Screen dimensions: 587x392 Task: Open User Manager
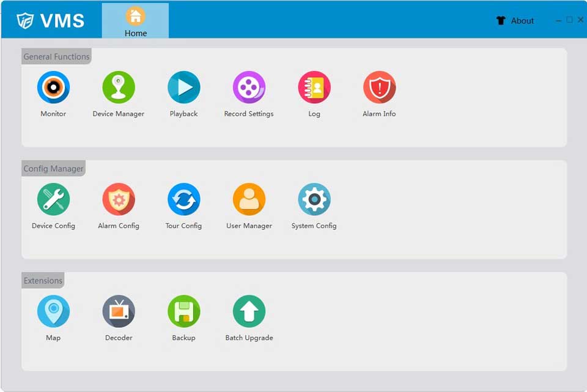tap(249, 199)
